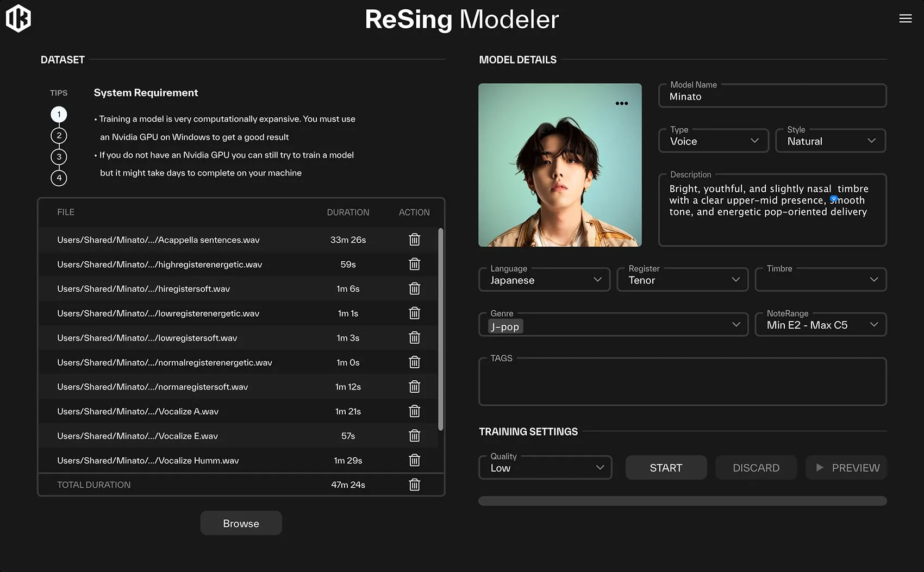This screenshot has height=572, width=924.
Task: Open the hamburger menu icon
Action: tap(905, 18)
